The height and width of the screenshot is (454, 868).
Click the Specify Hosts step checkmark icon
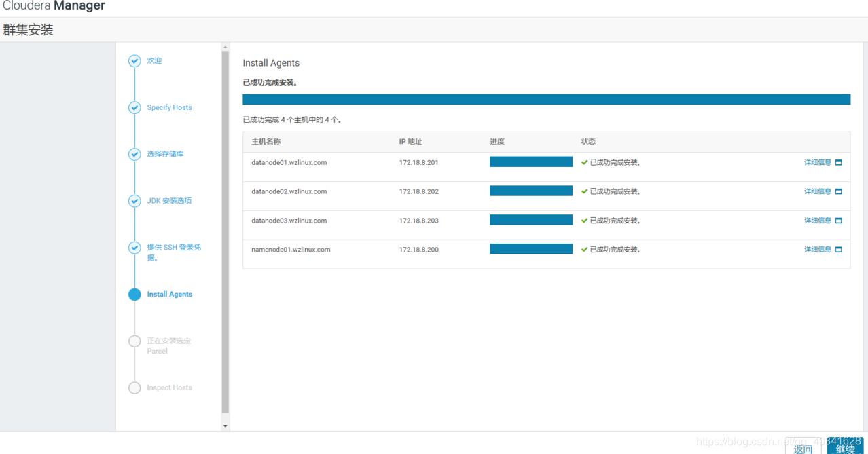[x=134, y=108]
